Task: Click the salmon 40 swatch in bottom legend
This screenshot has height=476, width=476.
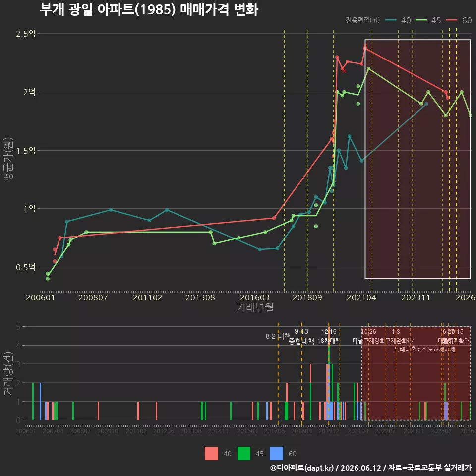Action: coord(211,454)
